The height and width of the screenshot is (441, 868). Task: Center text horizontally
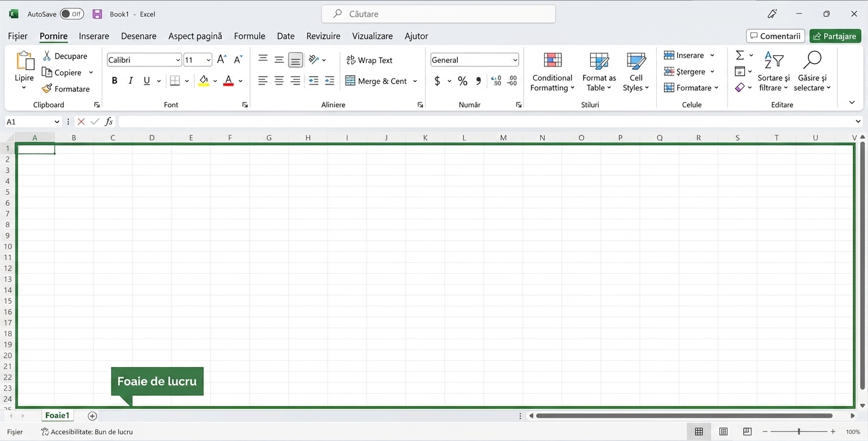(x=279, y=81)
